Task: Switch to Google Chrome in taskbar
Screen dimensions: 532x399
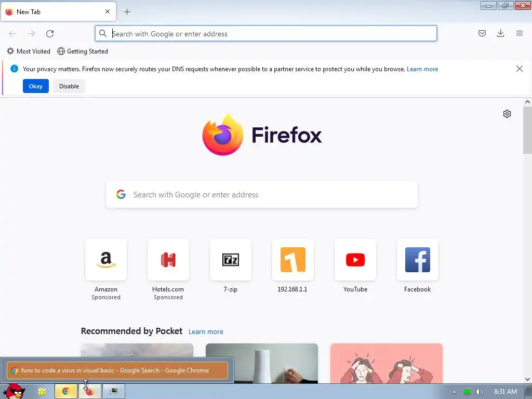Action: click(65, 392)
